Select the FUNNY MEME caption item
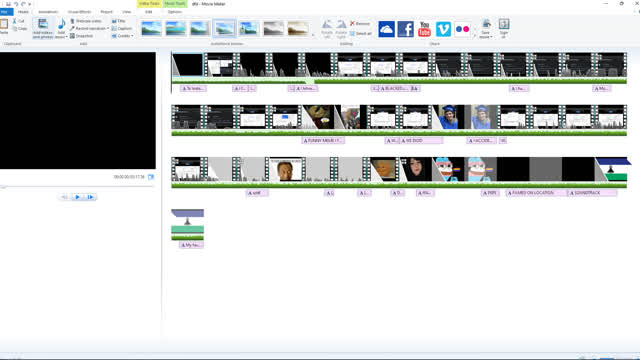The image size is (640, 360). click(x=323, y=140)
